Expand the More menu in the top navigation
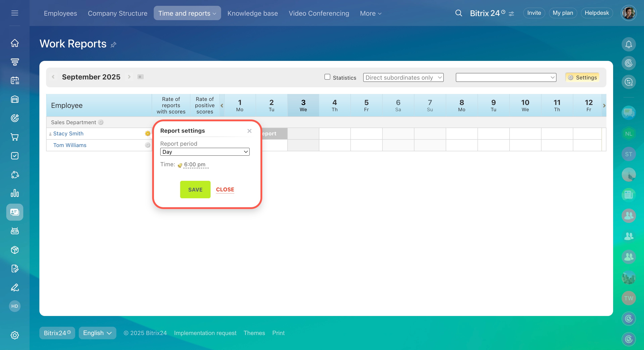 (x=371, y=13)
